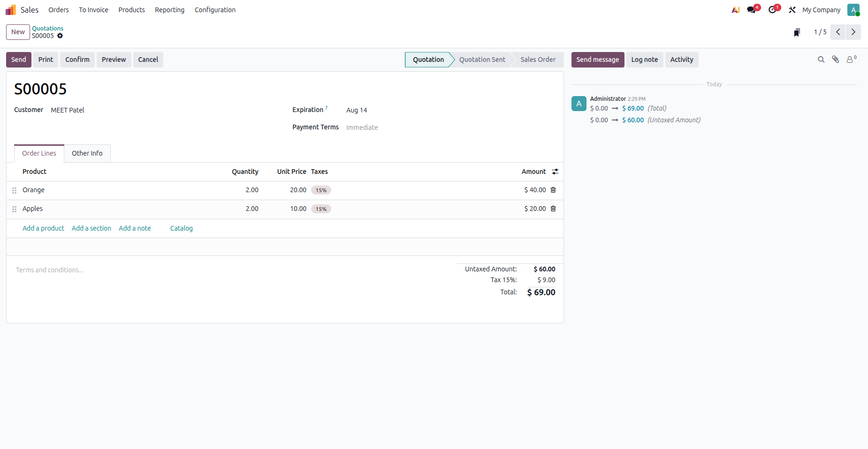Click Send message in chatter
868x449 pixels.
point(598,60)
